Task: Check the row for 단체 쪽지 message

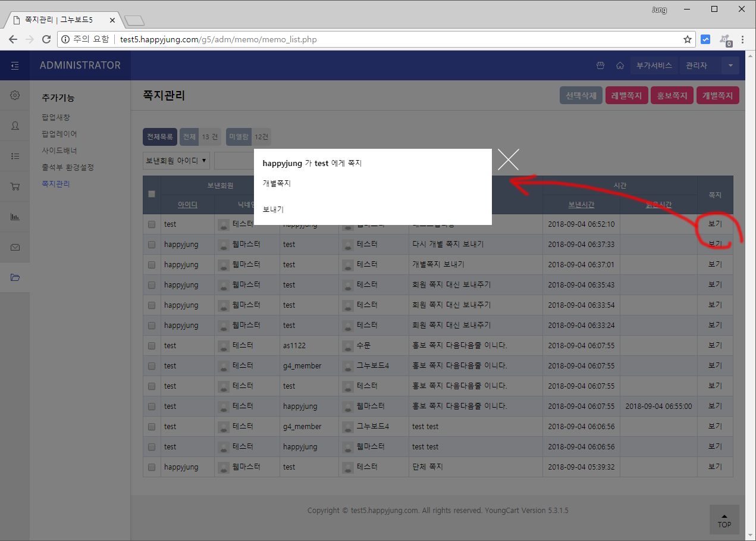Action: (x=152, y=467)
